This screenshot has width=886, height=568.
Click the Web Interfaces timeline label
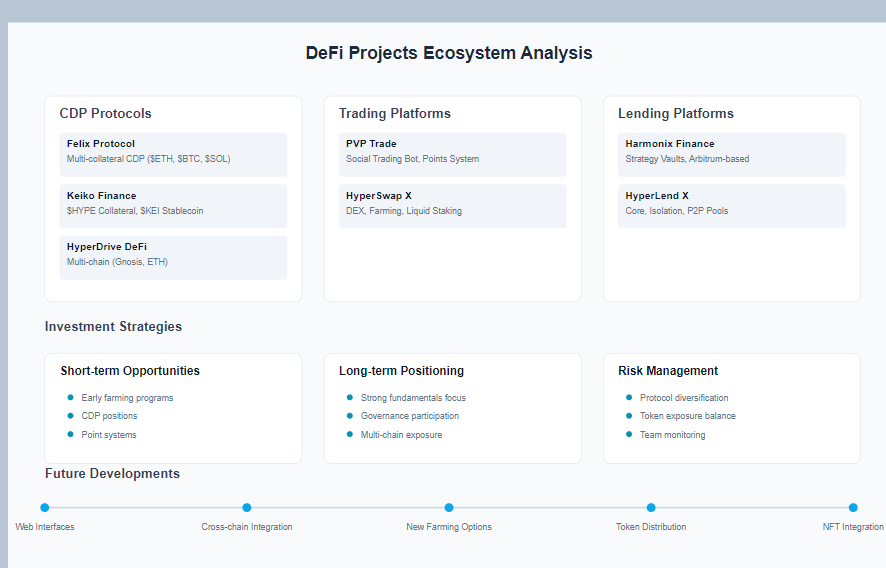45,527
